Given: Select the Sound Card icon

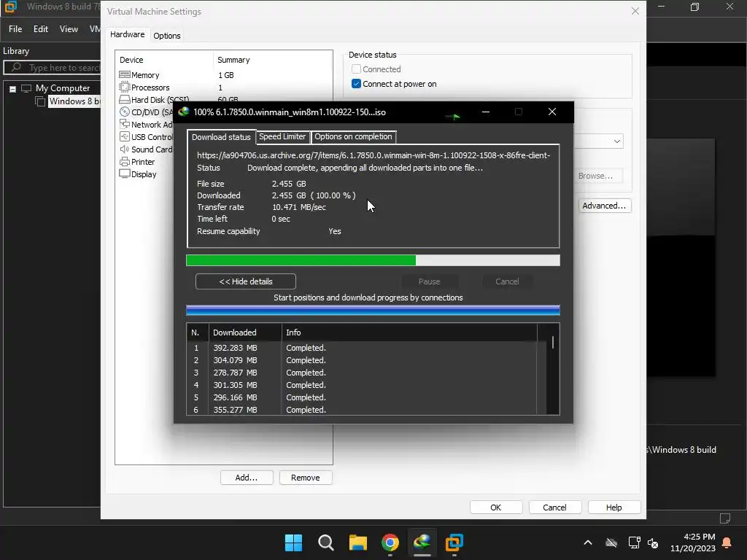Looking at the screenshot, I should coord(124,149).
